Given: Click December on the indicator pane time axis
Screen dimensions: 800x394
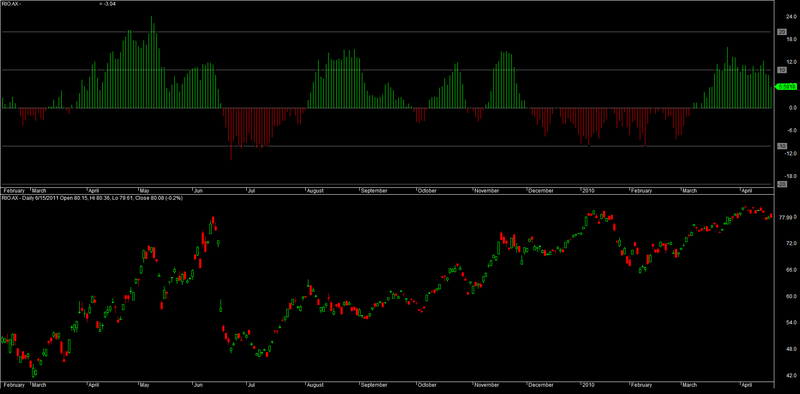Looking at the screenshot, I should click(x=541, y=190).
